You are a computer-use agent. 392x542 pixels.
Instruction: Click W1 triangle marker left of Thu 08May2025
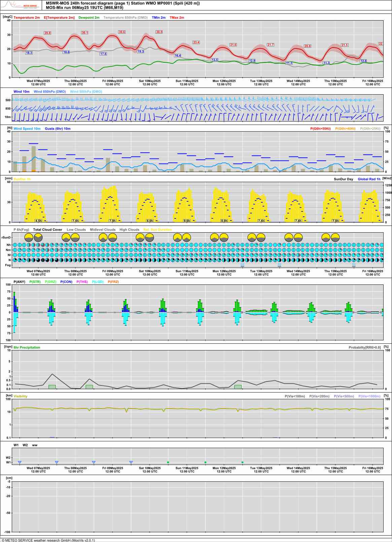pos(57,463)
